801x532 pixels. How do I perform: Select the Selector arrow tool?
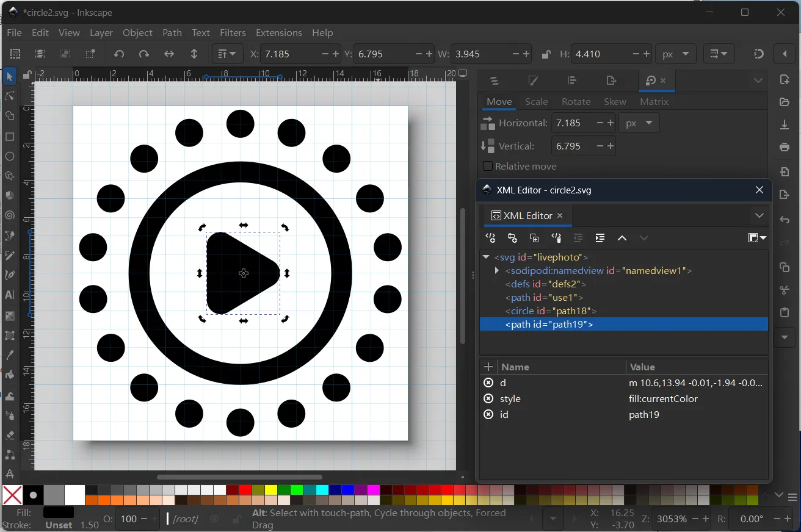click(x=9, y=76)
